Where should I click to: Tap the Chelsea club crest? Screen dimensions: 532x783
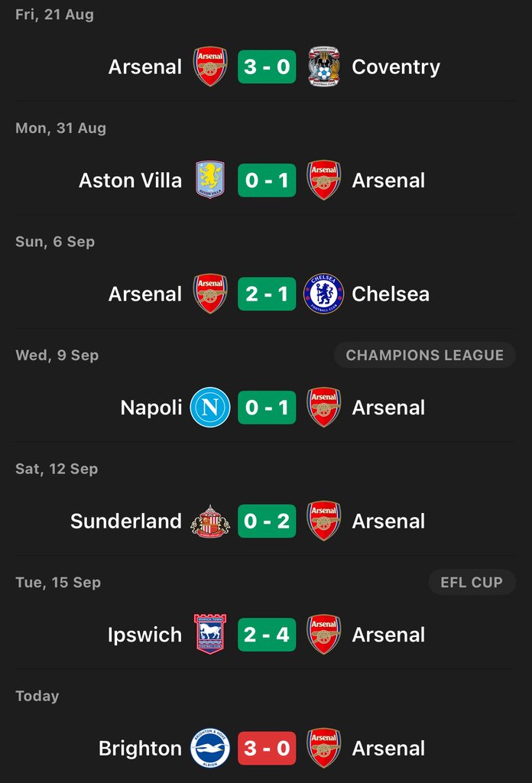click(324, 294)
